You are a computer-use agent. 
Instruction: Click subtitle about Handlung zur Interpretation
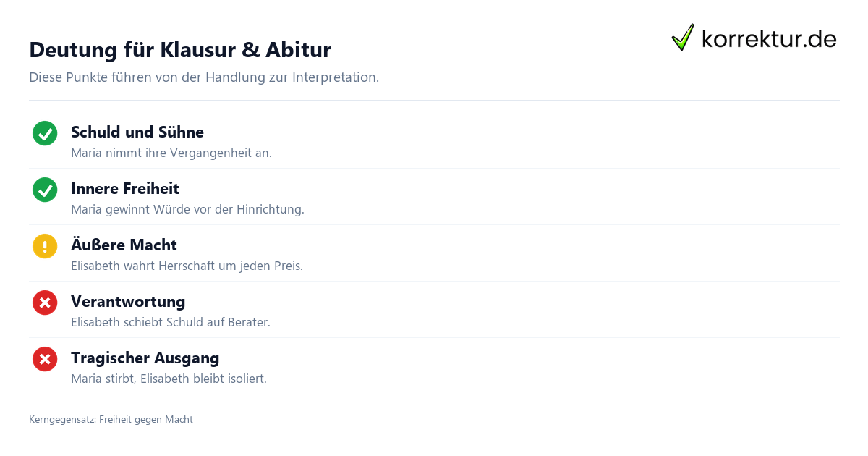204,77
